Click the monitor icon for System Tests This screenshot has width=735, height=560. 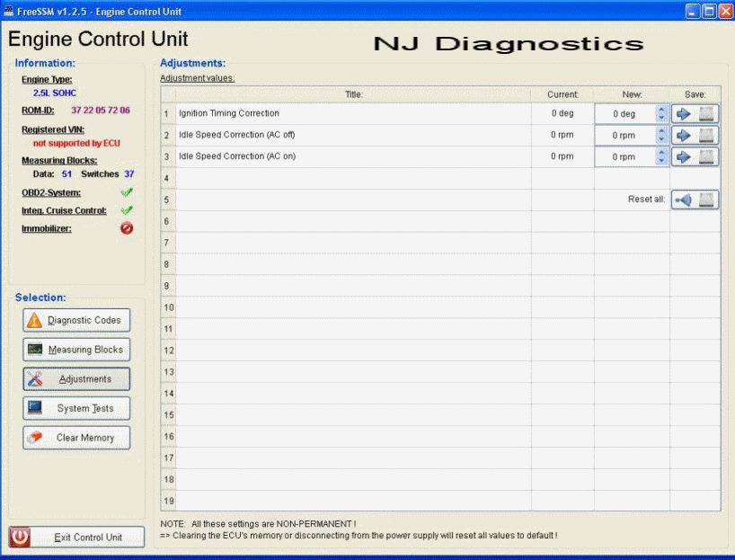tap(34, 408)
